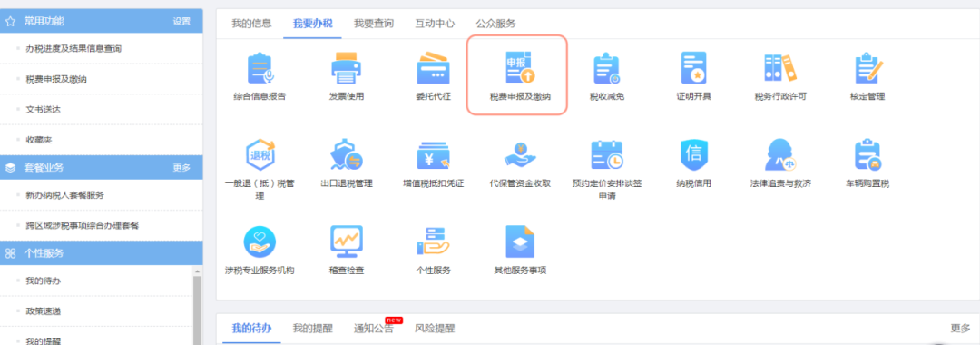Open 稽查检查 monitor chart icon

[x=347, y=242]
